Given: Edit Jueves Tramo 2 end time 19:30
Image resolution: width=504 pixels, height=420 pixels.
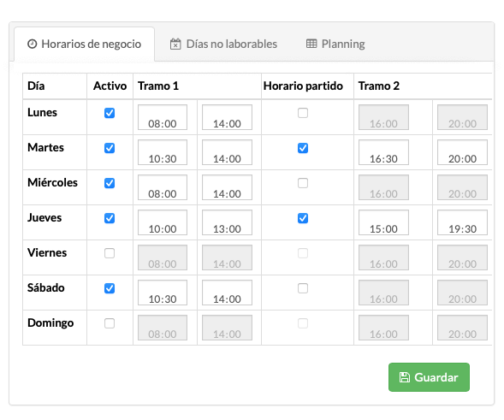Looking at the screenshot, I should point(462,222).
